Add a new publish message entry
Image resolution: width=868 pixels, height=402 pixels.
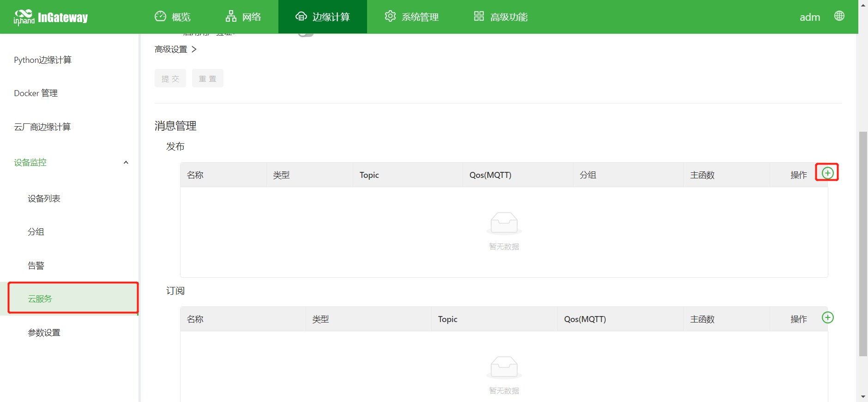coord(827,173)
